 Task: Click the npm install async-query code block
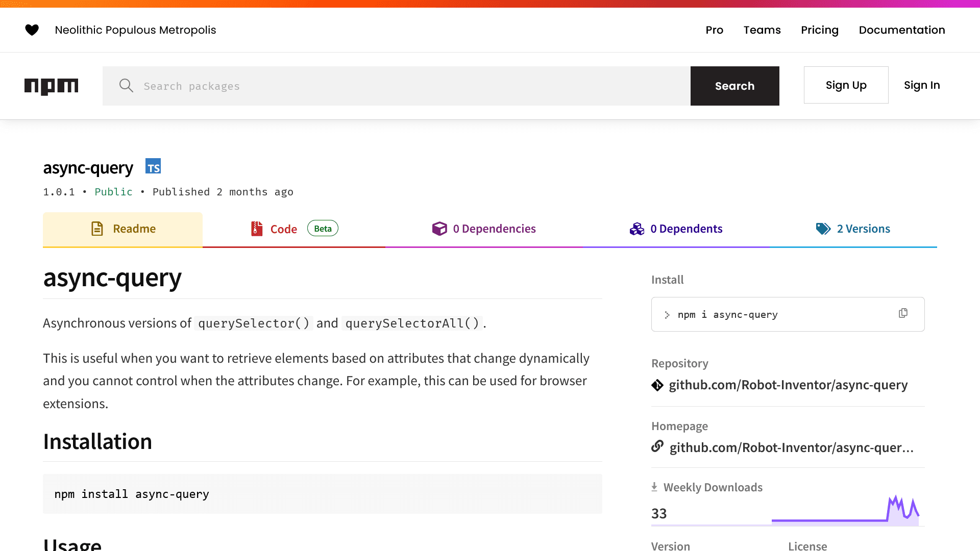point(323,494)
